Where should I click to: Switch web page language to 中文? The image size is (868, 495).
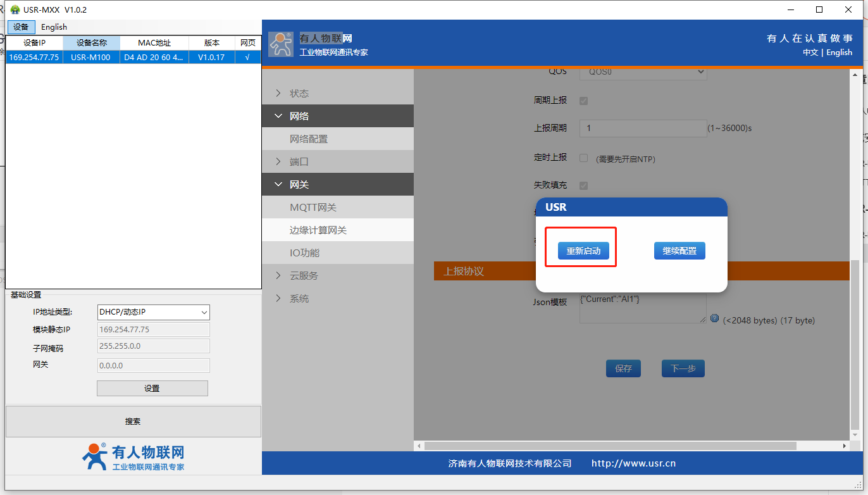tap(810, 53)
